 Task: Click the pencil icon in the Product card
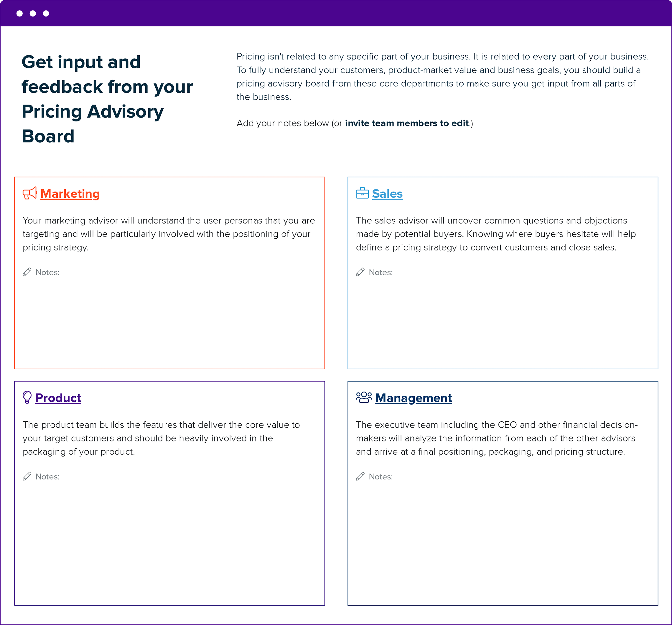[x=27, y=476]
